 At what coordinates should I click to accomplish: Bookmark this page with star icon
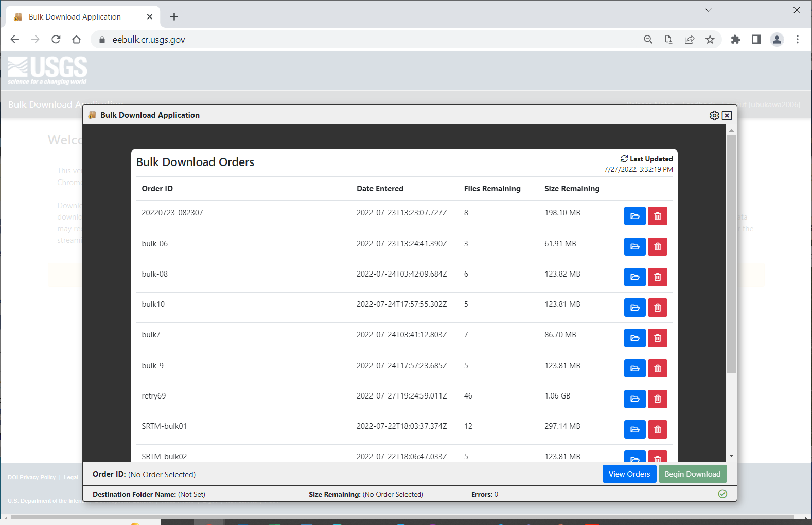710,40
